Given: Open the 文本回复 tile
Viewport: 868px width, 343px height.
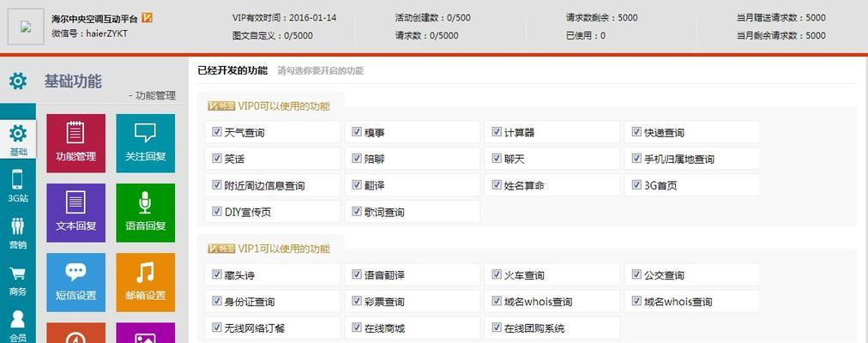Looking at the screenshot, I should pos(75,213).
